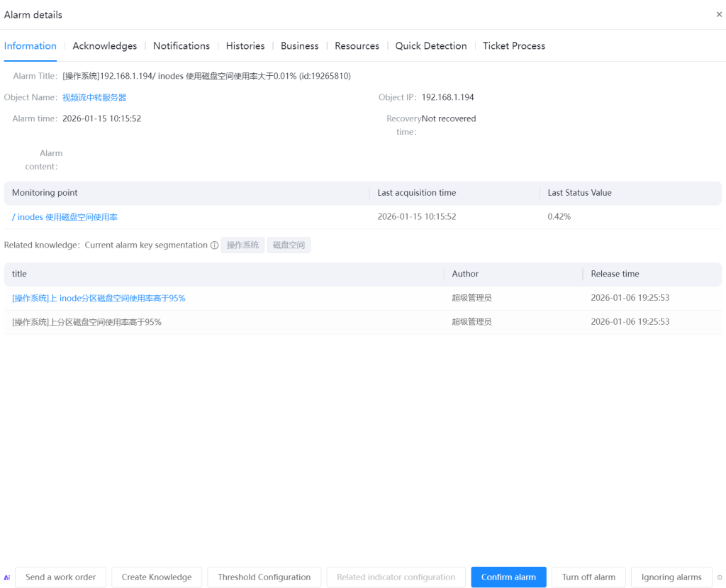This screenshot has height=588, width=726.
Task: Click the AI assistant icon at bottom left
Action: pyautogui.click(x=7, y=577)
